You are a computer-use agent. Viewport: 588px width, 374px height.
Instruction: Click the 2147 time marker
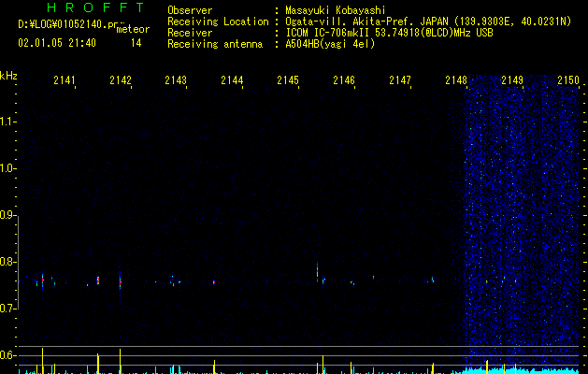pos(400,79)
